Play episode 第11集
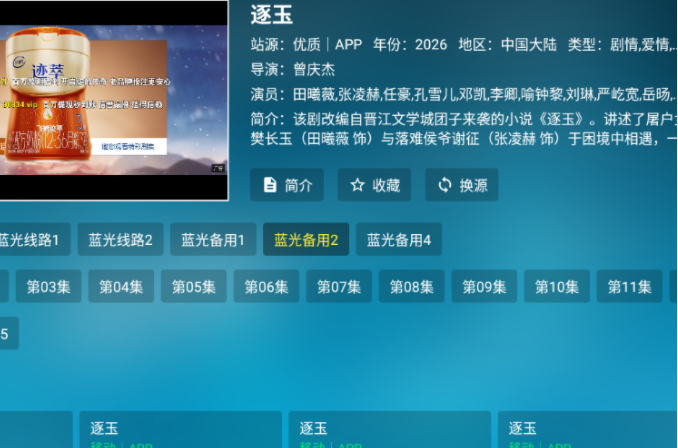The height and width of the screenshot is (448, 678). 630,286
